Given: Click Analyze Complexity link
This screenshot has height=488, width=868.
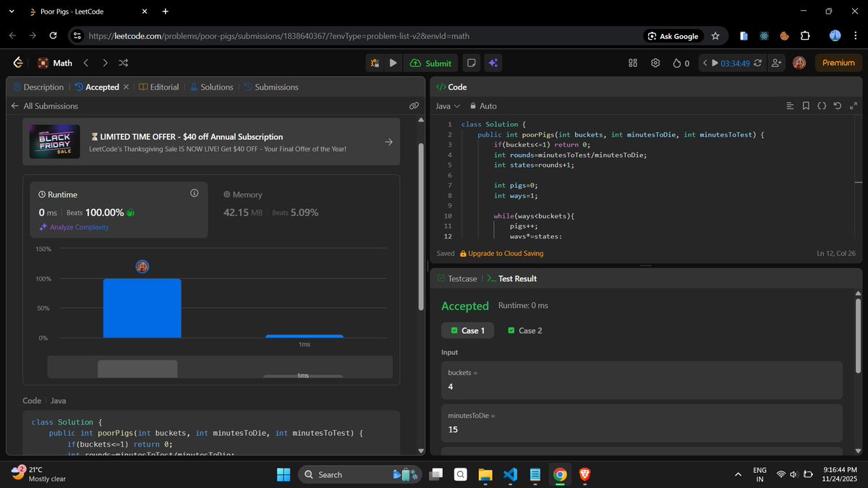Looking at the screenshot, I should [x=74, y=227].
